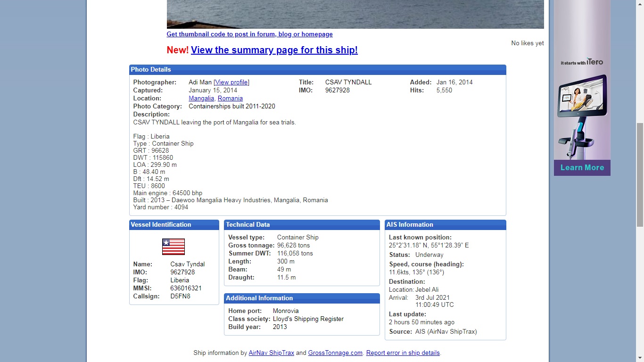The height and width of the screenshot is (362, 644).
Task: Select draught value 11.5 m
Action: [287, 278]
